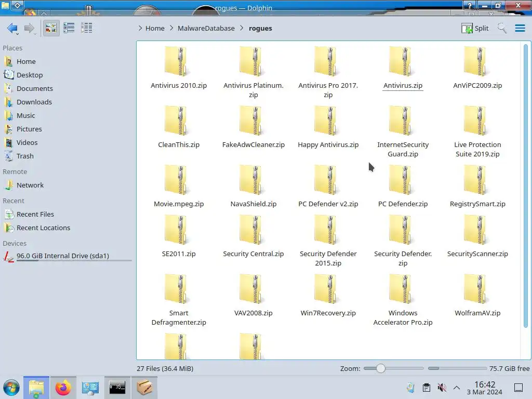Select RegistrySmart.zip icon
The image size is (532, 399).
point(476,180)
